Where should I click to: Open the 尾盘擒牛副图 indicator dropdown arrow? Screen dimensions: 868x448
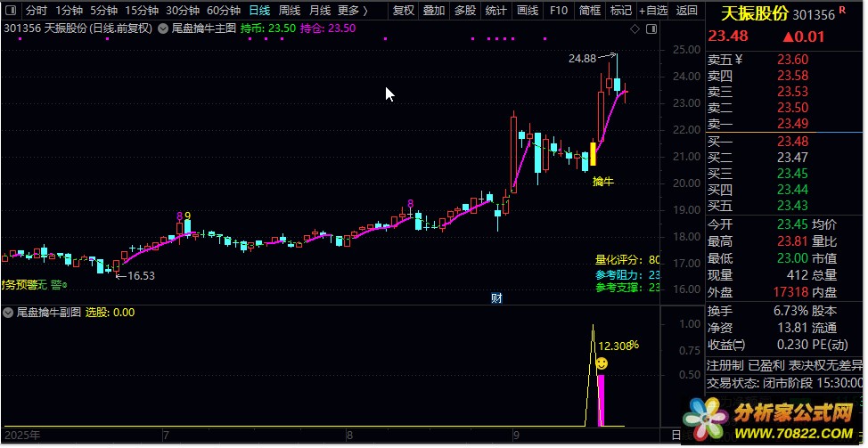coord(8,313)
